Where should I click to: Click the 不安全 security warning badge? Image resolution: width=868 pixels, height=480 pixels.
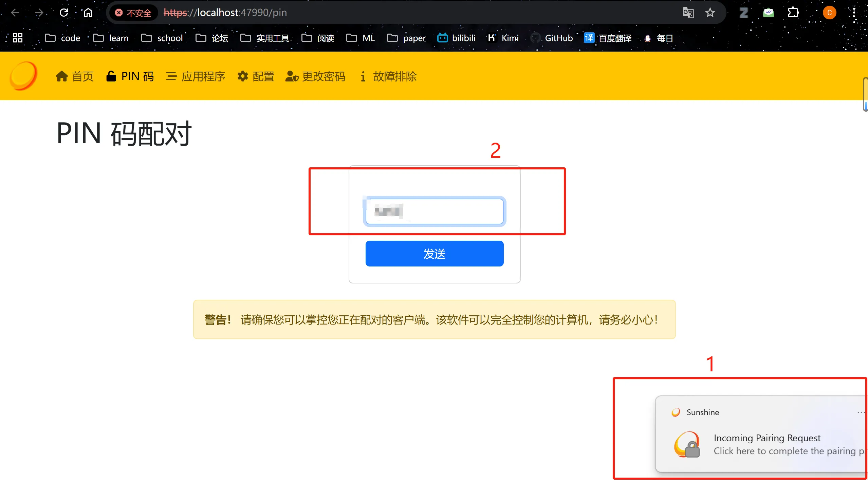click(133, 13)
